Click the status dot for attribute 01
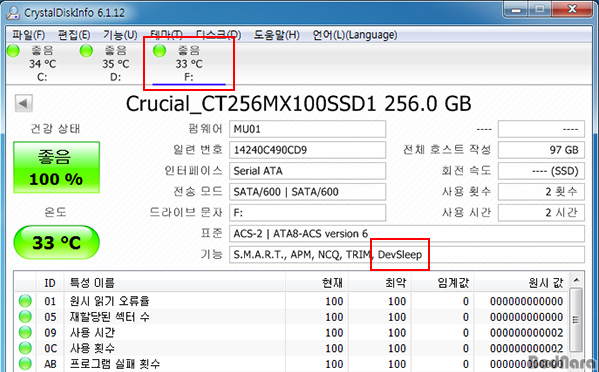This screenshot has width=599, height=372. [x=25, y=301]
